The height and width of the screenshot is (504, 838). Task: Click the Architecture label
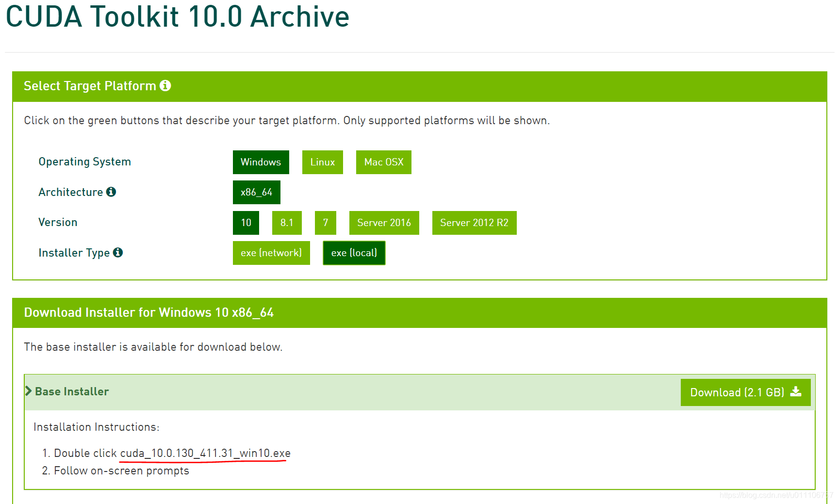71,192
